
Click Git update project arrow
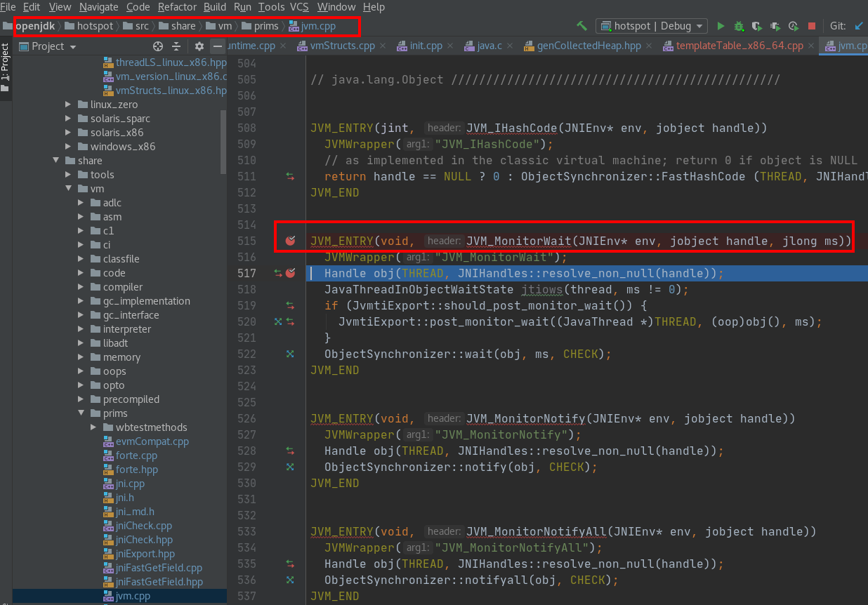point(859,26)
